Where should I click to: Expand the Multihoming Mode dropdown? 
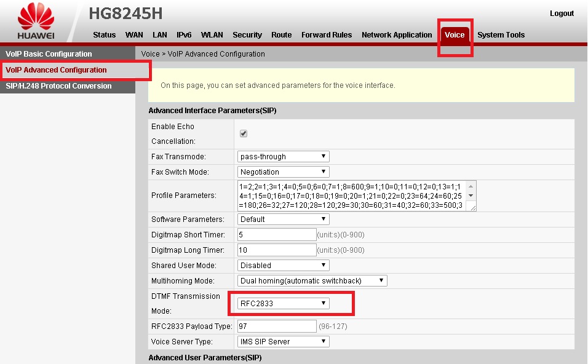tap(312, 281)
